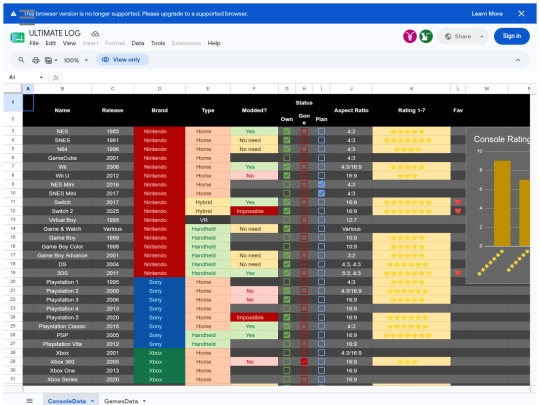Viewport: 540px width, 405px height.
Task: Toggle Plan checkbox for NES Mini
Action: tap(321, 185)
